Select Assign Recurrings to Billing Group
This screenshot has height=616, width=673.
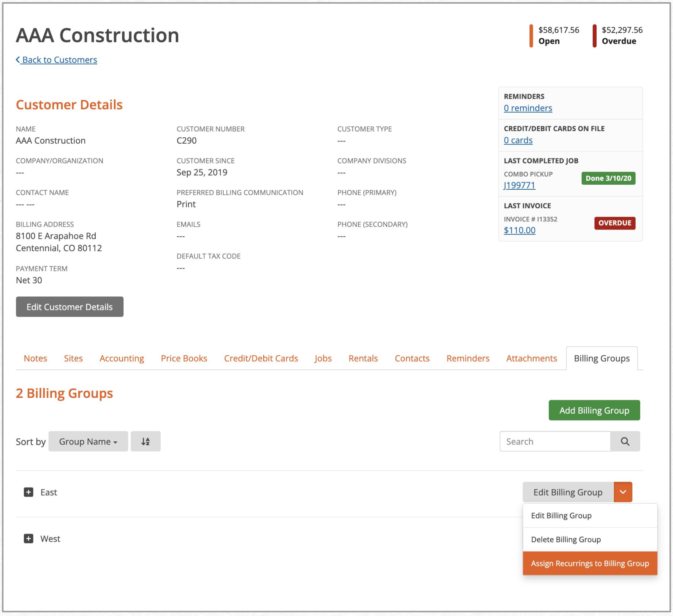tap(589, 563)
